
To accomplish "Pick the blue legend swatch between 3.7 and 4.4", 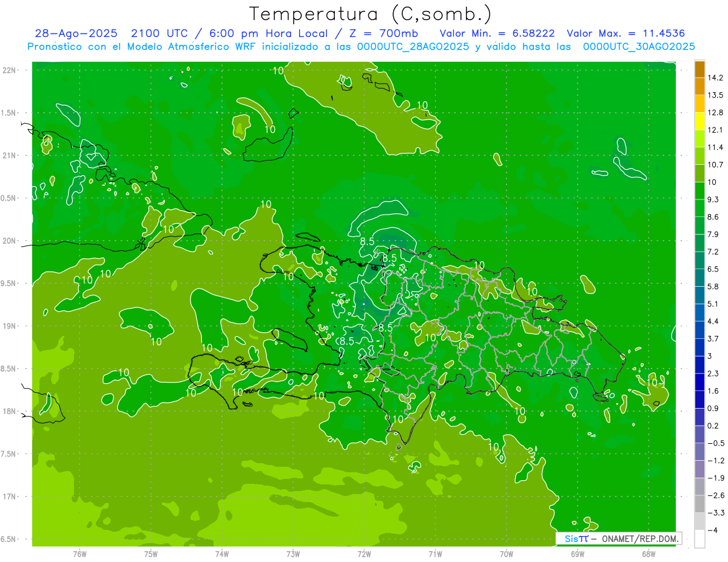I will click(x=699, y=330).
